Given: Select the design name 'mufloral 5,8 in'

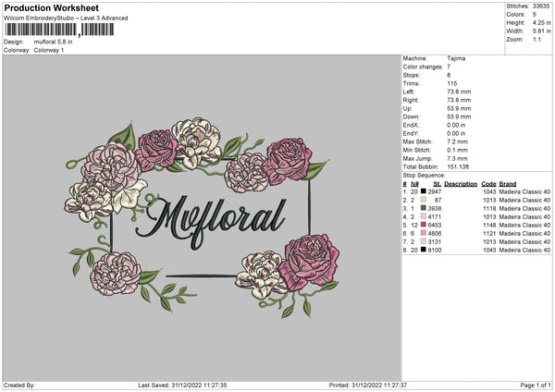Looking at the screenshot, I should pyautogui.click(x=53, y=42).
